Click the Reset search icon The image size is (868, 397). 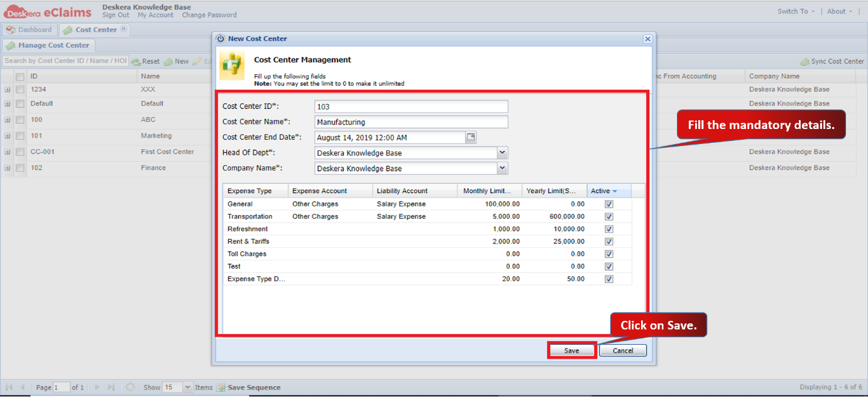[x=136, y=62]
